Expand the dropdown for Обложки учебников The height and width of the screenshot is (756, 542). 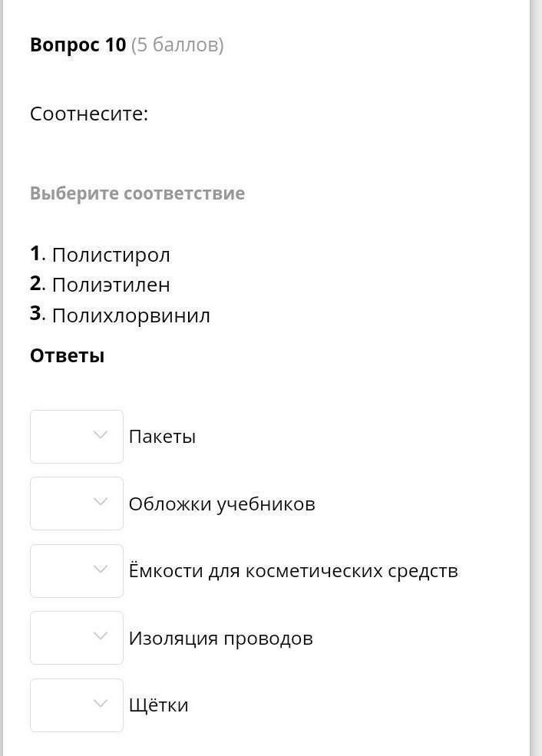tap(76, 503)
